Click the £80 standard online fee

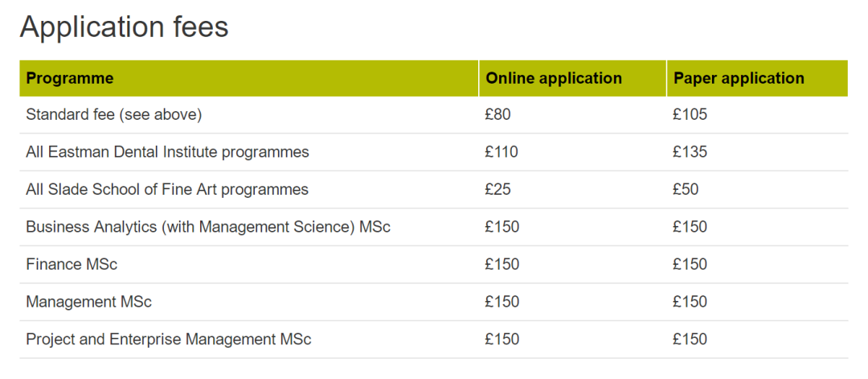(497, 115)
